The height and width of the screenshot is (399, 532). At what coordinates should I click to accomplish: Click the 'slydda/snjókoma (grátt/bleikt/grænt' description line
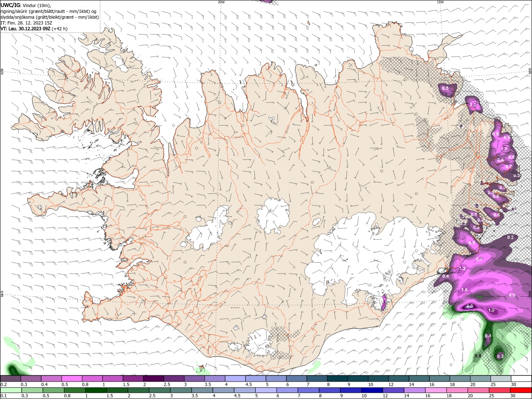49,17
